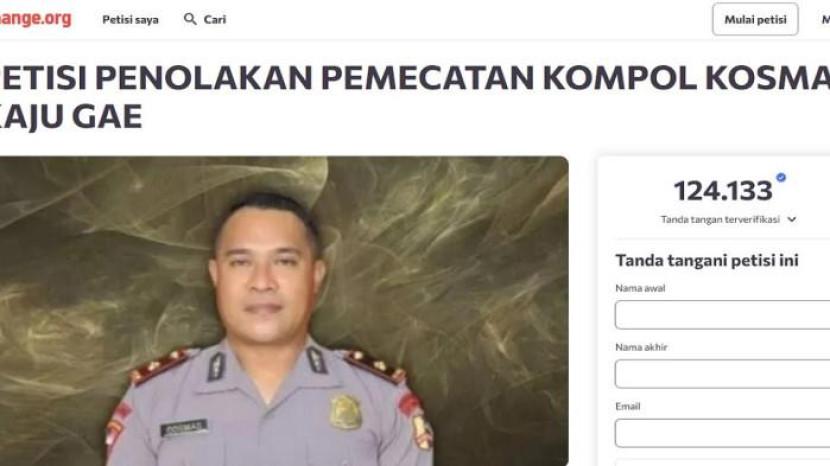Open the cut-off menu item beside Mulai petisi
The height and width of the screenshot is (466, 830).
point(825,20)
